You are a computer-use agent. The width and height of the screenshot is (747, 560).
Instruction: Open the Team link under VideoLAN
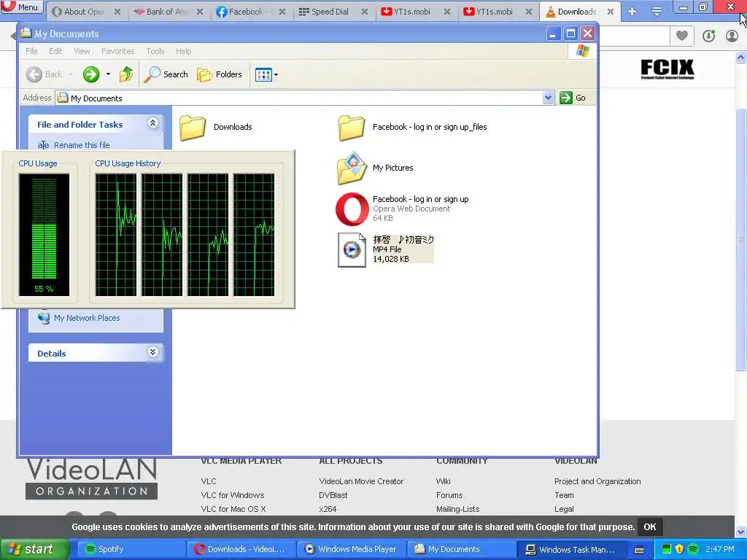(x=564, y=495)
